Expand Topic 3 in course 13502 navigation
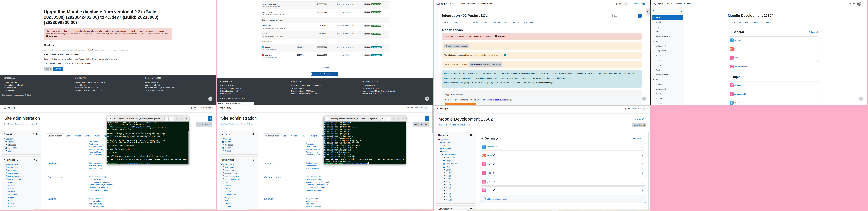Screen dimensions: 868x211 tap(444, 179)
